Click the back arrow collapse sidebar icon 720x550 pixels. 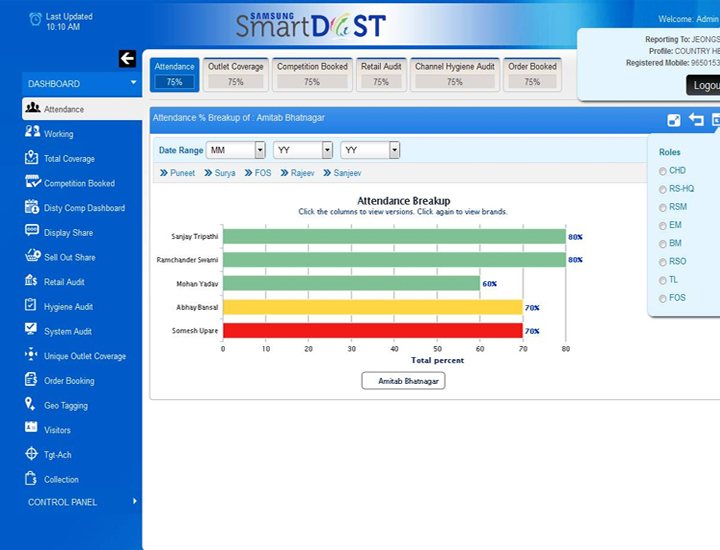127,58
